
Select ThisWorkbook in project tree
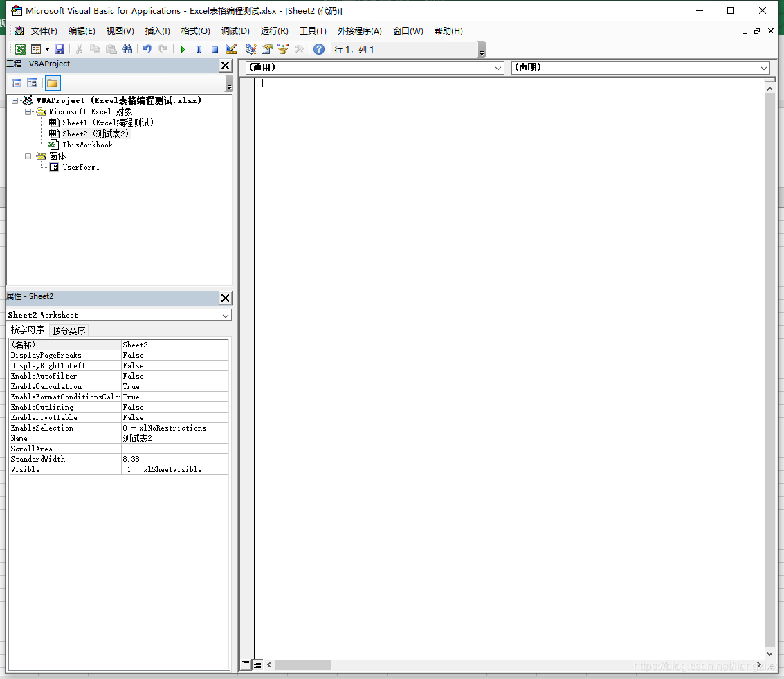click(x=87, y=145)
